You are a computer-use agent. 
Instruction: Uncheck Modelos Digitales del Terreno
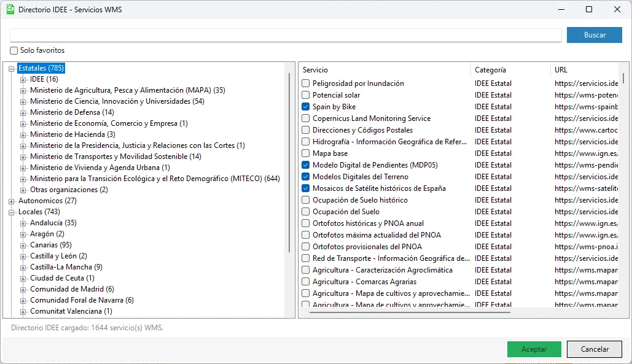coord(305,177)
